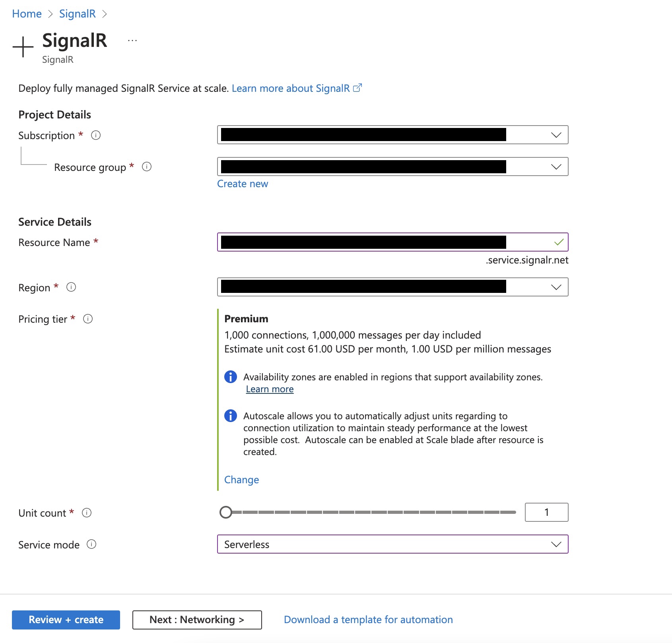Go to Home in the breadcrumb
Image resolution: width=672 pixels, height=643 pixels.
click(27, 14)
